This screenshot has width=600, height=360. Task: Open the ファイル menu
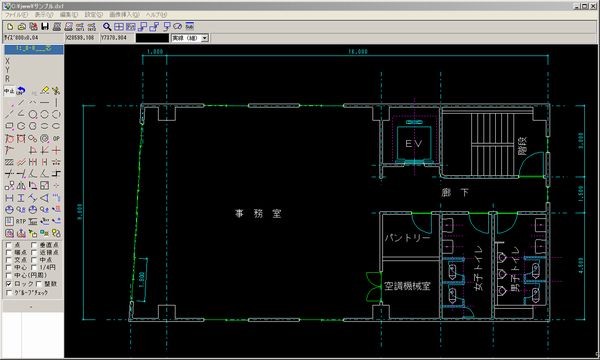coord(16,15)
